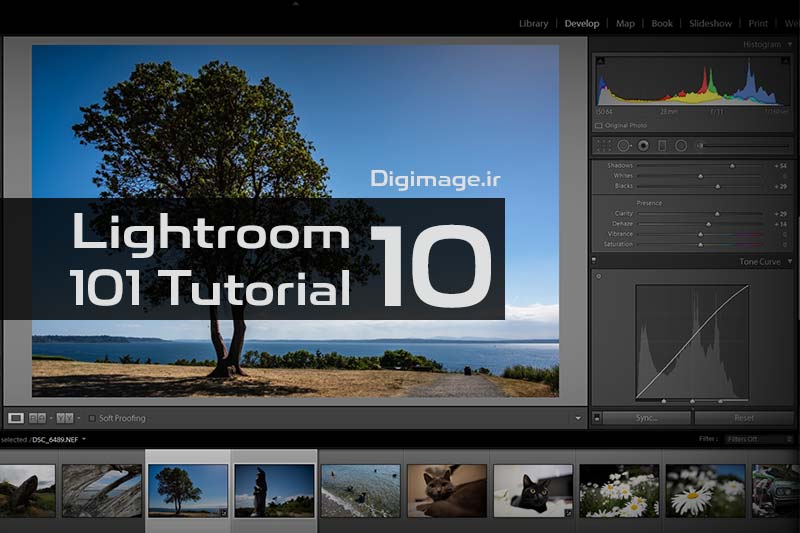Open the Before/After view options dropdown
Screen dimensions: 800x533
[79, 418]
